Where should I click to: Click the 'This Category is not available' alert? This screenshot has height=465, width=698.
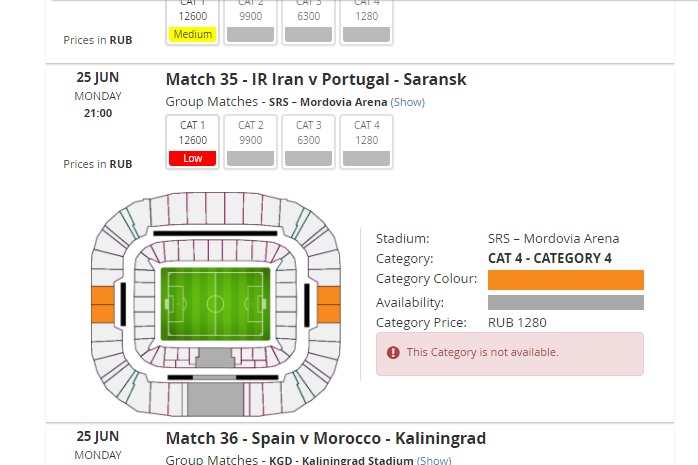tap(510, 353)
